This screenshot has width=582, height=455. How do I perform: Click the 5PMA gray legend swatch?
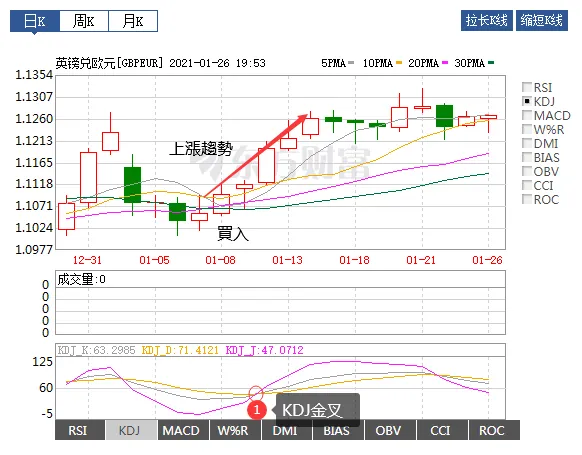351,63
